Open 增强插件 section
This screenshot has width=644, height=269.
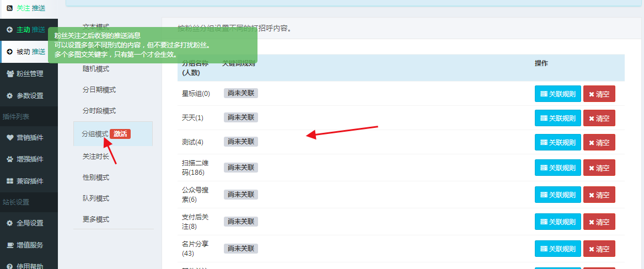pyautogui.click(x=29, y=159)
